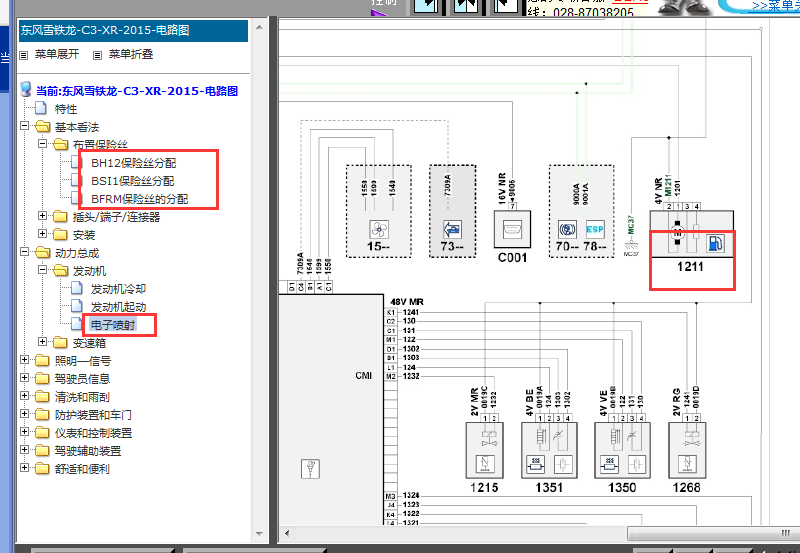Click the ESP icon in block 78--
The image size is (800, 553).
pyautogui.click(x=594, y=230)
